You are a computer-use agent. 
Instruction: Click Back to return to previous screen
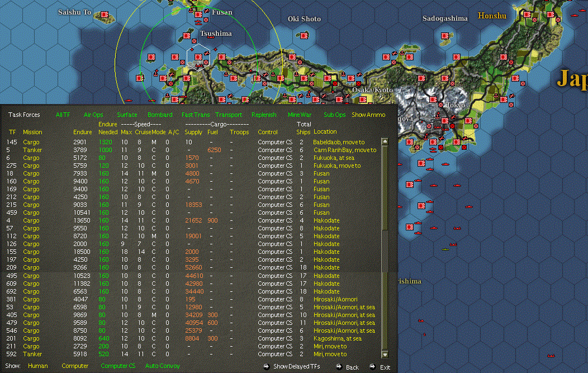tap(352, 367)
